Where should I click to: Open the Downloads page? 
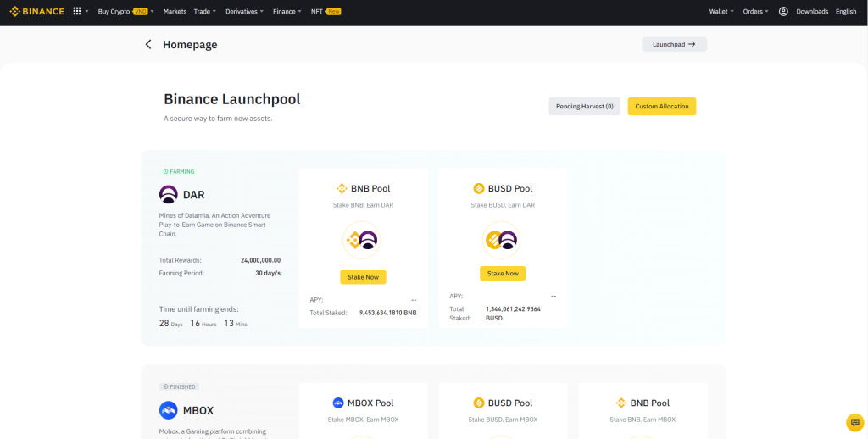pos(812,11)
